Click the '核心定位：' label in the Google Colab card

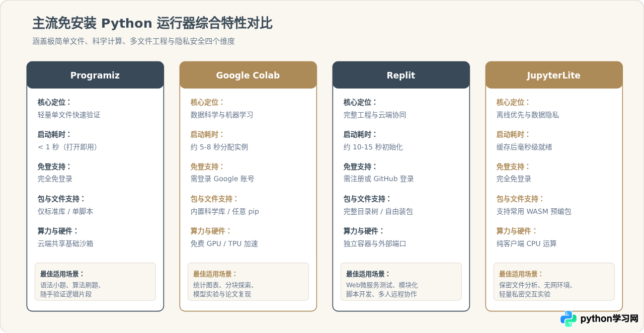tap(207, 102)
